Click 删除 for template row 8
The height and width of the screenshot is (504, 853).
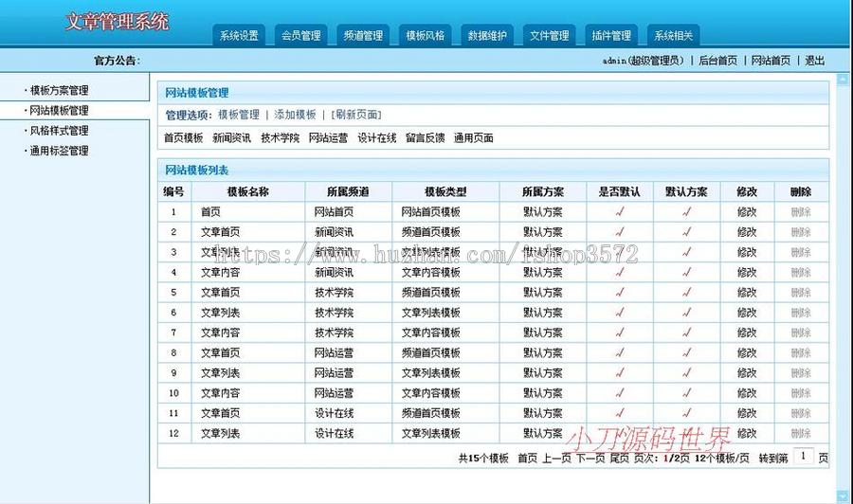(x=801, y=352)
